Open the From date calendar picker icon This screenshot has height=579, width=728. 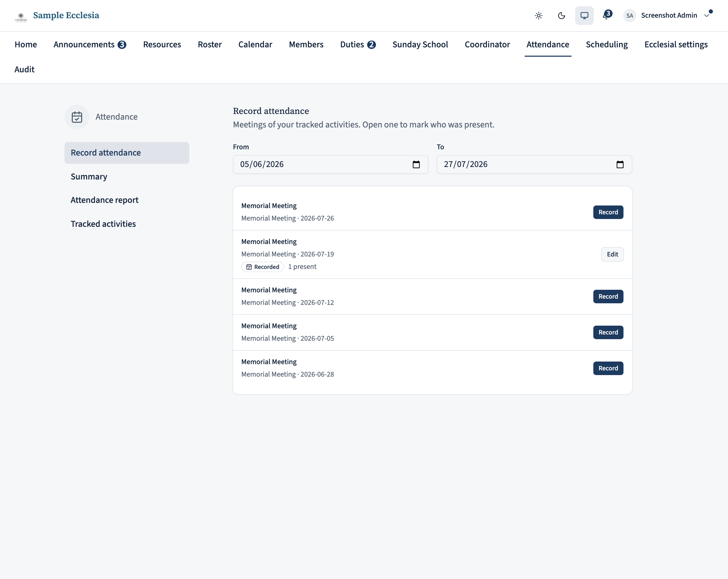416,164
